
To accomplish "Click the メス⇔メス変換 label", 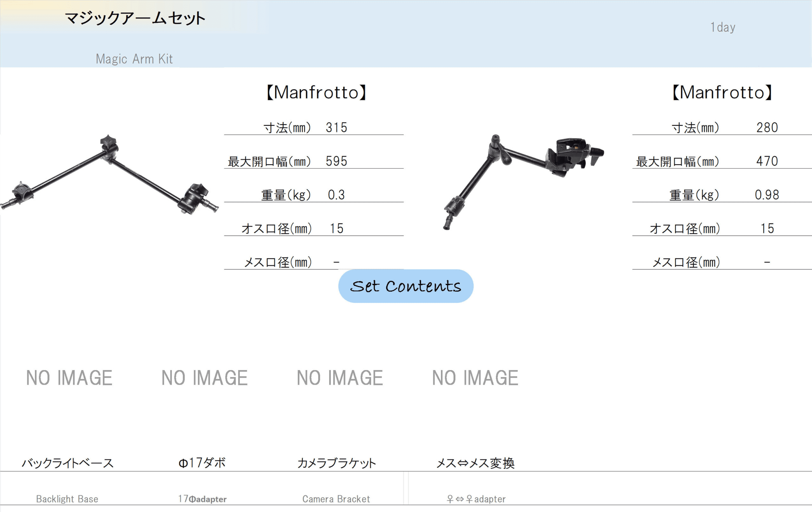I will point(475,463).
